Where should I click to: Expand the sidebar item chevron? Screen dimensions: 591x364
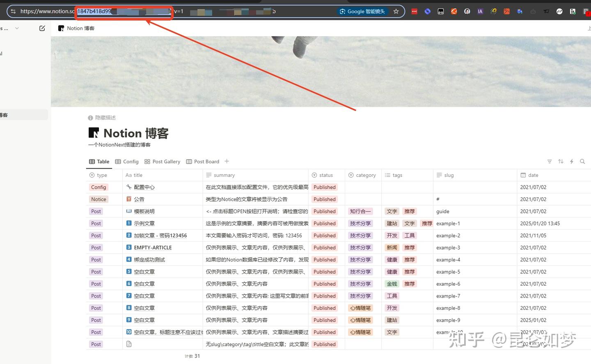click(16, 28)
